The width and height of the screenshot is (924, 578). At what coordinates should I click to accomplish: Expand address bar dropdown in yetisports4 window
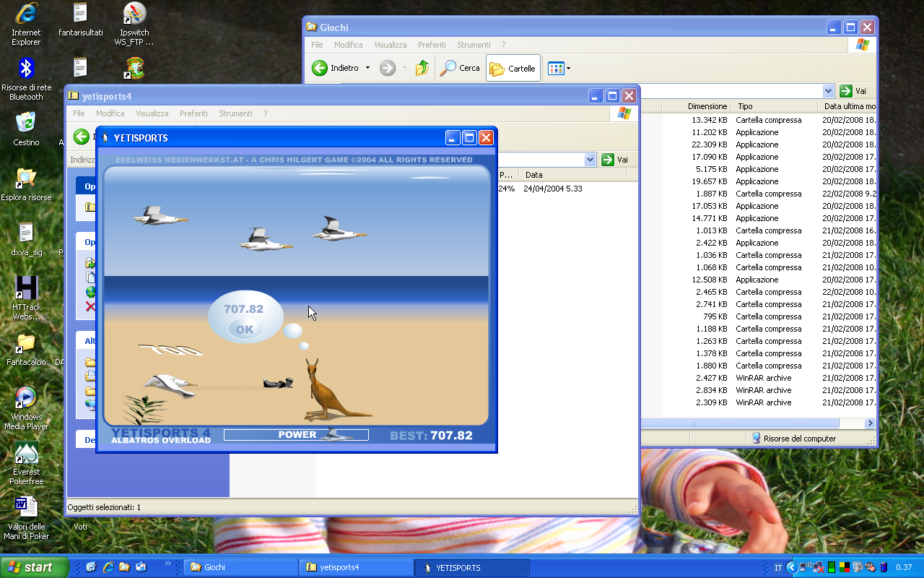pyautogui.click(x=590, y=160)
